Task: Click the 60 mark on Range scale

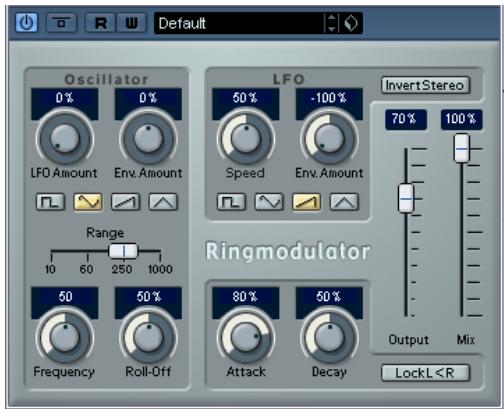Action: (86, 269)
